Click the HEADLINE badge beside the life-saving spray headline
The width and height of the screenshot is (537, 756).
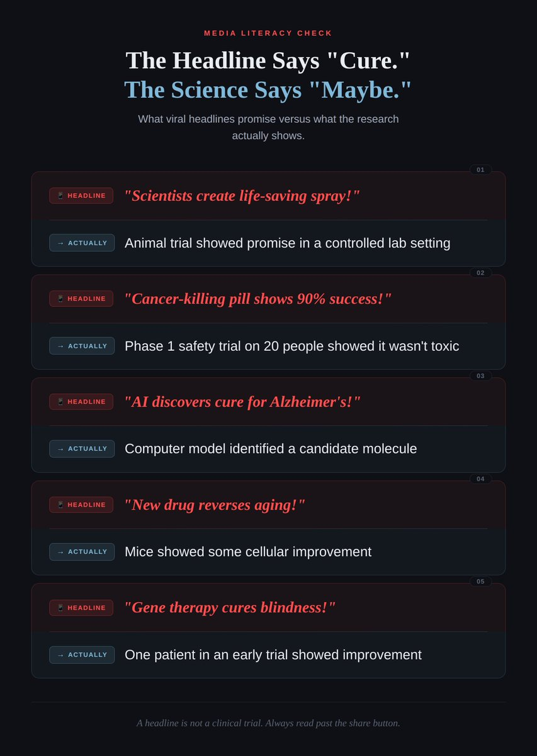click(x=81, y=196)
